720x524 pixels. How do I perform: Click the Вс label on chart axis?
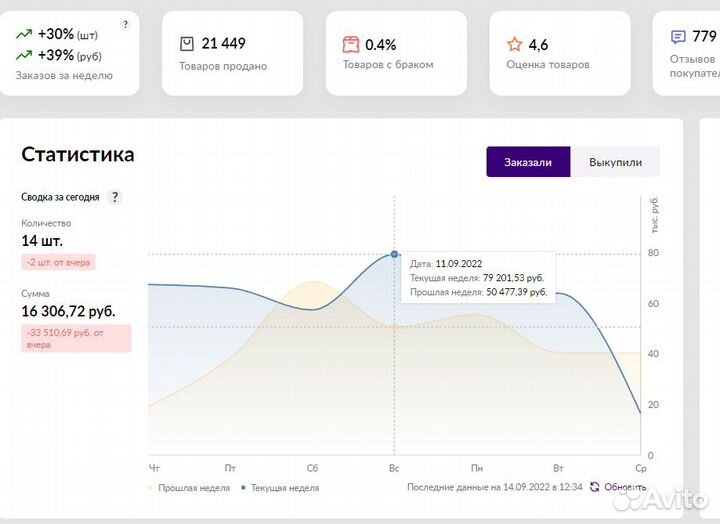tap(394, 468)
